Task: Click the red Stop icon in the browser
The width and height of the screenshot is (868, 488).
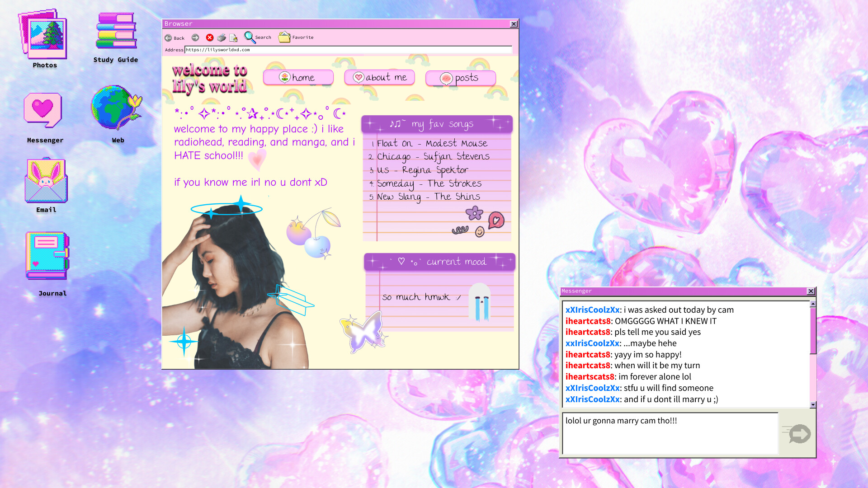Action: [209, 38]
